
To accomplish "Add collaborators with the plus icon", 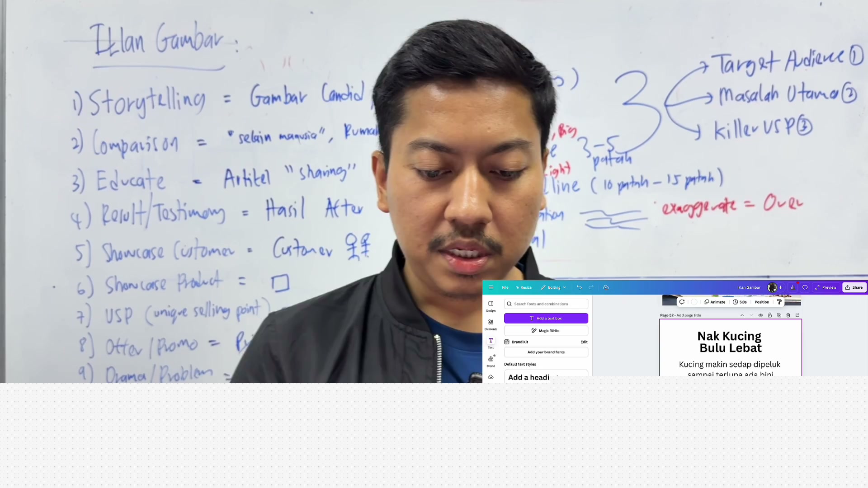I will [x=780, y=287].
